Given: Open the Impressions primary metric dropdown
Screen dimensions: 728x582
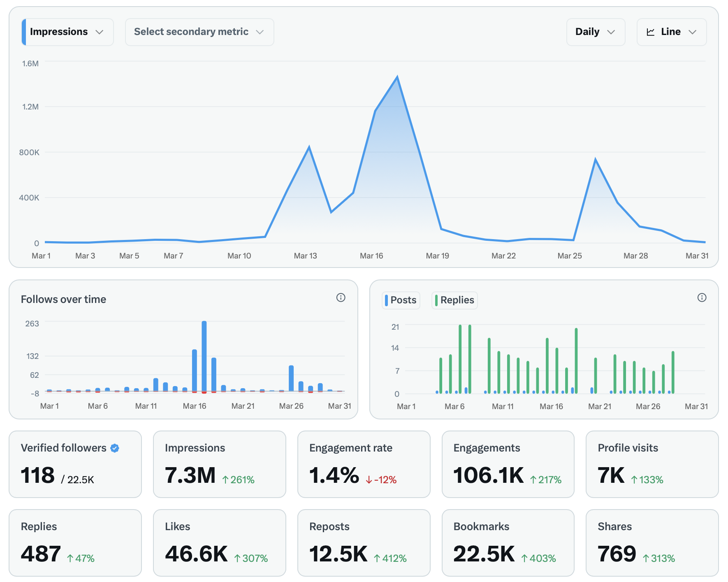Looking at the screenshot, I should (x=67, y=32).
